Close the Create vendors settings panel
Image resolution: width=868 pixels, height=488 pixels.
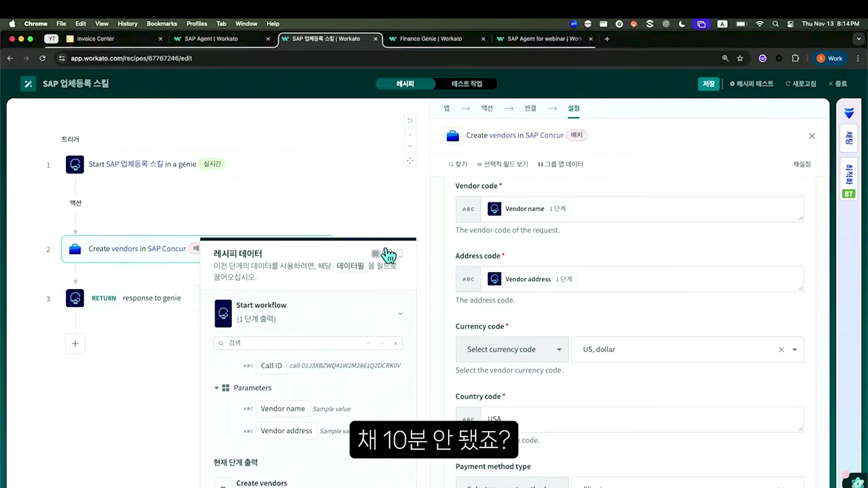[812, 136]
